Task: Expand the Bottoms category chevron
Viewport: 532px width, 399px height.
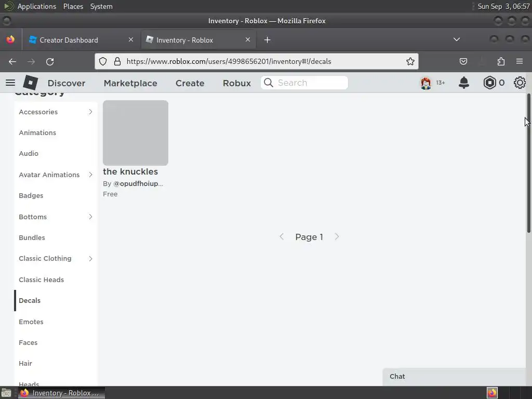Action: [x=90, y=217]
